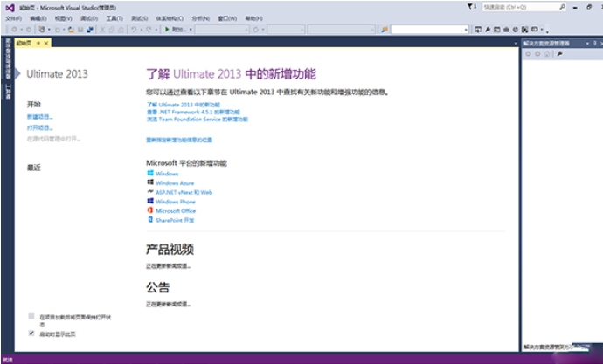Screen dimensions: 603x364
Task: Pin the Solution Explorer panel
Action: coord(595,44)
